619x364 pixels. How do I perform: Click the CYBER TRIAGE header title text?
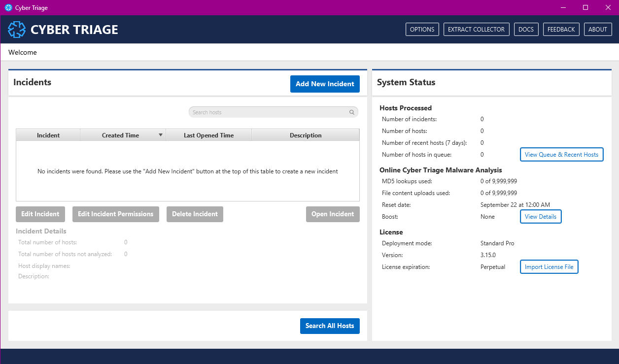click(74, 30)
